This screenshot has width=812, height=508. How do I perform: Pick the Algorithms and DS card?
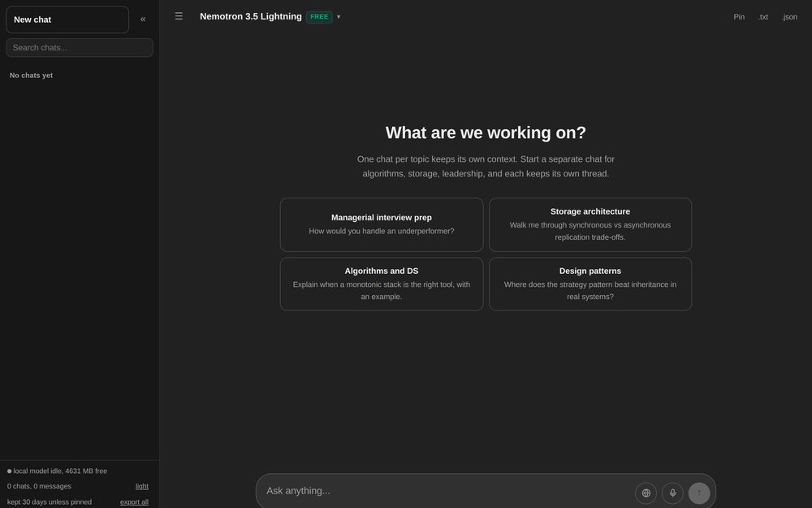(382, 284)
